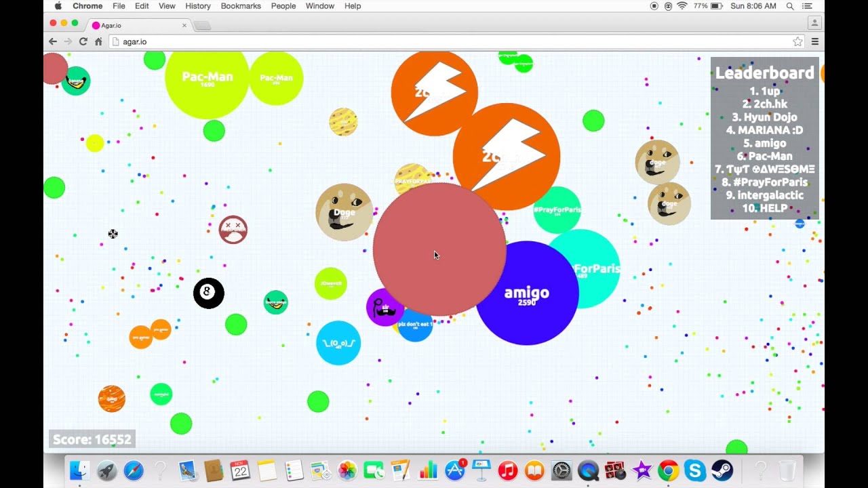
Task: Click the Chrome forward arrow button
Action: [x=68, y=41]
